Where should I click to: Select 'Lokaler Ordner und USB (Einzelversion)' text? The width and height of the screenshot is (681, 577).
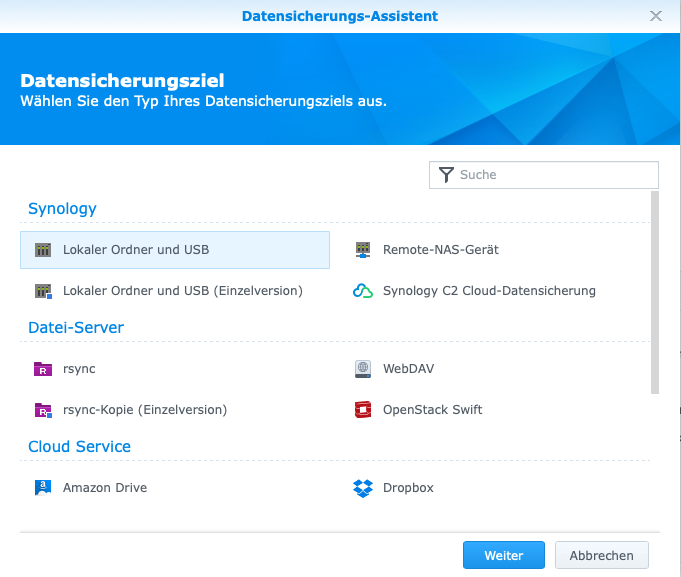[183, 291]
